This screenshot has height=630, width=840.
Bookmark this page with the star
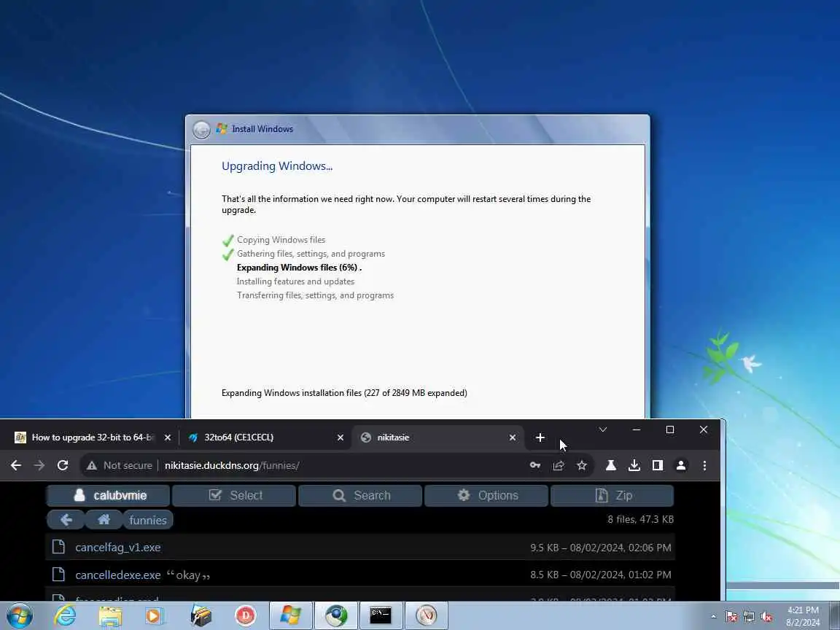tap(582, 465)
